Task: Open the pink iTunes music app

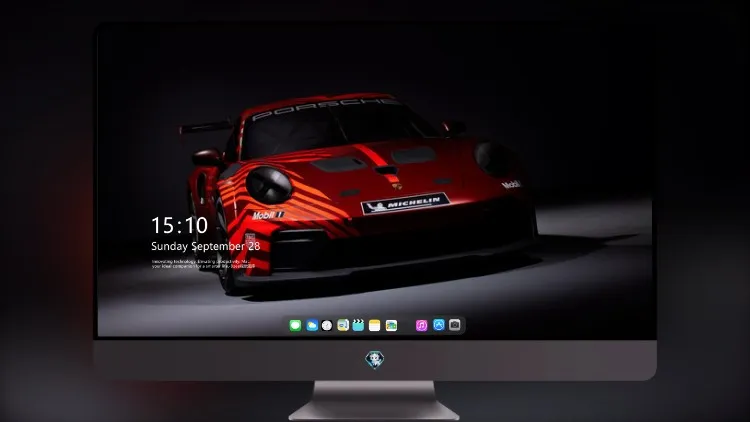Action: (421, 325)
